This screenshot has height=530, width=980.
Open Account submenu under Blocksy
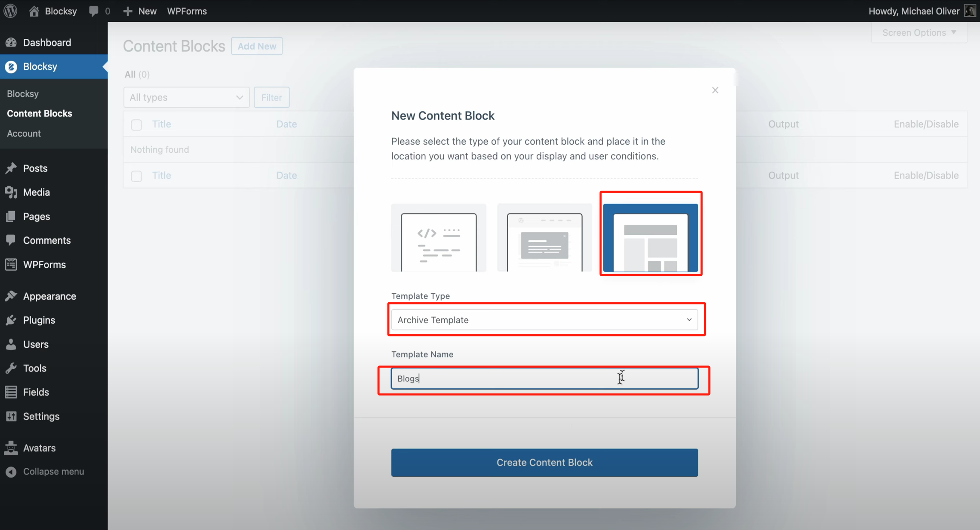(24, 133)
